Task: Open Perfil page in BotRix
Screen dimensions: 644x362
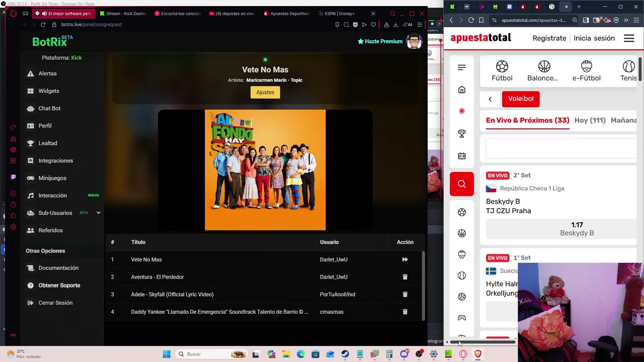Action: coord(45,126)
